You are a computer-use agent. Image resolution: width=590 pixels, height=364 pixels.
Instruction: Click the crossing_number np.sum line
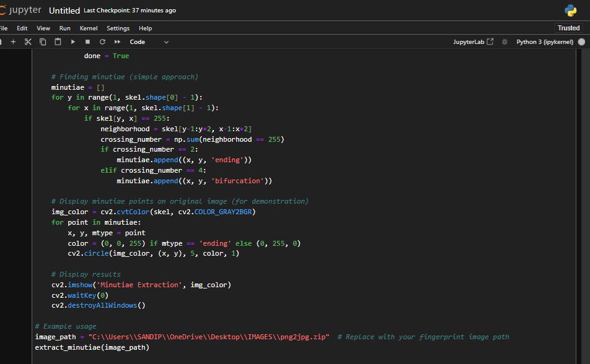(192, 139)
